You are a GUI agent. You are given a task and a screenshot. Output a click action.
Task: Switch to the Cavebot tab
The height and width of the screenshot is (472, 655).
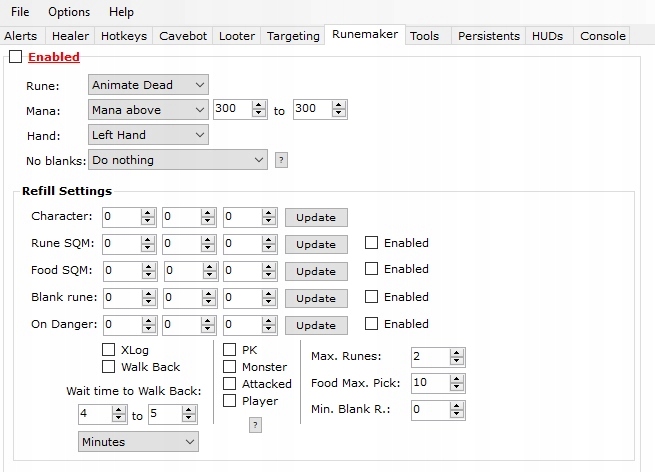183,36
